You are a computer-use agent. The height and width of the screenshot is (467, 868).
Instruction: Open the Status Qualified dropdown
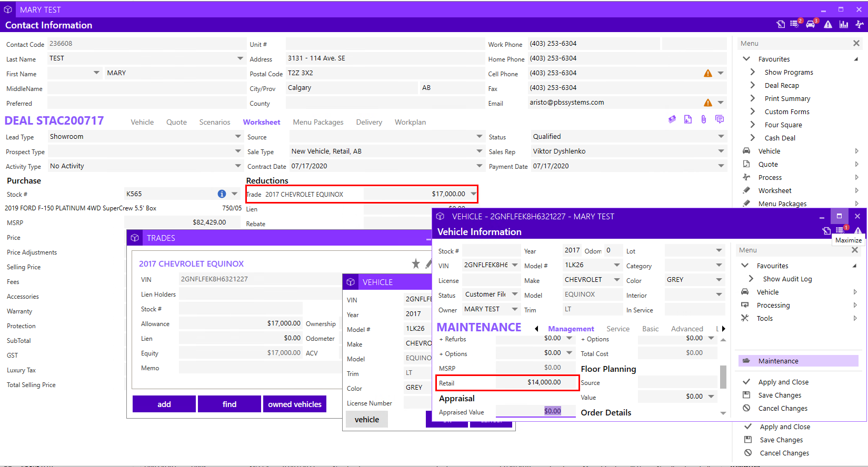click(x=721, y=136)
